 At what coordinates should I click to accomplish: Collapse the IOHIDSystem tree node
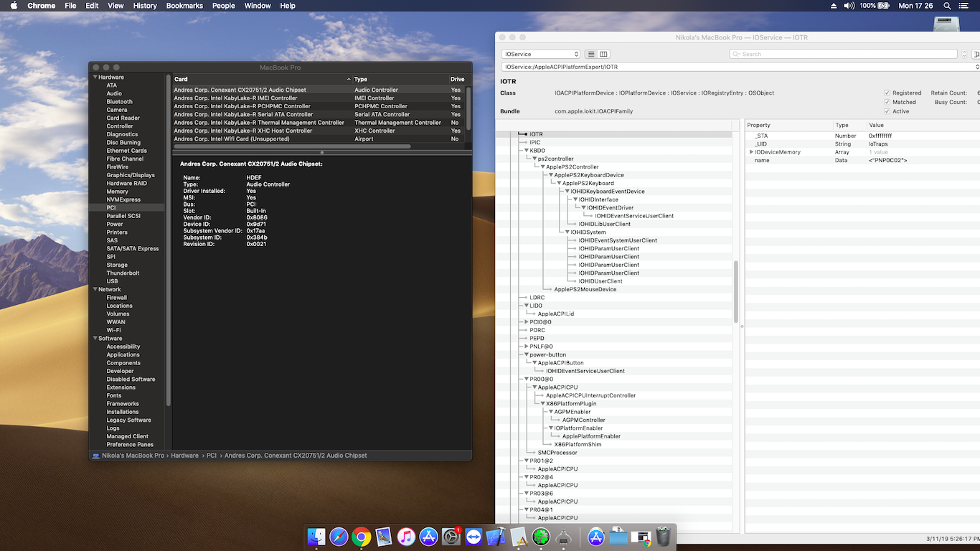[567, 232]
